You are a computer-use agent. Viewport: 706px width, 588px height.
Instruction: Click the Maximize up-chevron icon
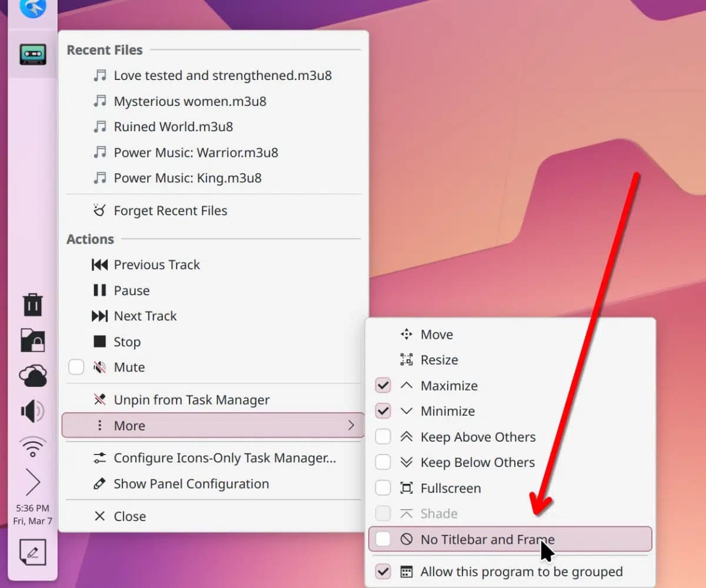coord(407,386)
